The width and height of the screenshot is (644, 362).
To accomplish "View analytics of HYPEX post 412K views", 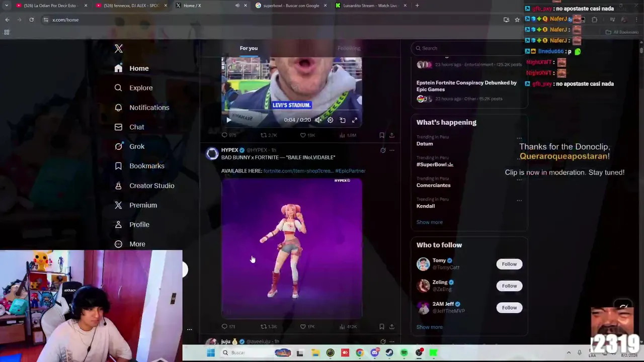I will [x=348, y=327].
